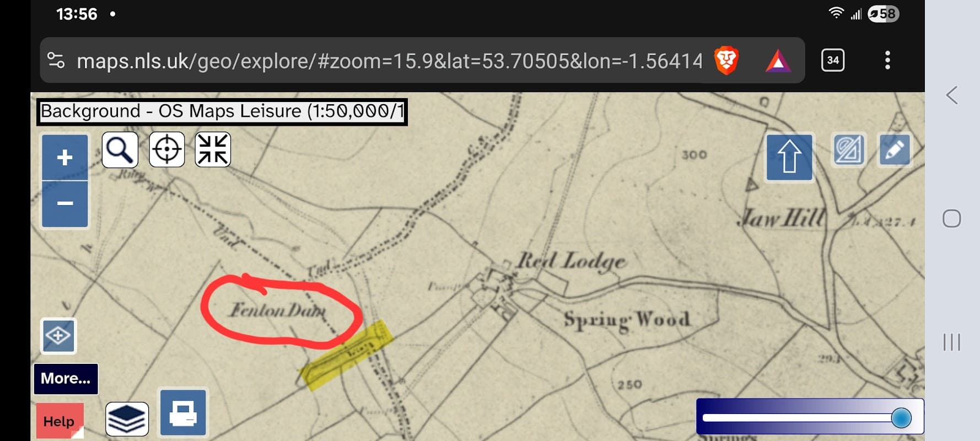The height and width of the screenshot is (441, 980).
Task: Open the measurement ruler tool
Action: [x=848, y=150]
